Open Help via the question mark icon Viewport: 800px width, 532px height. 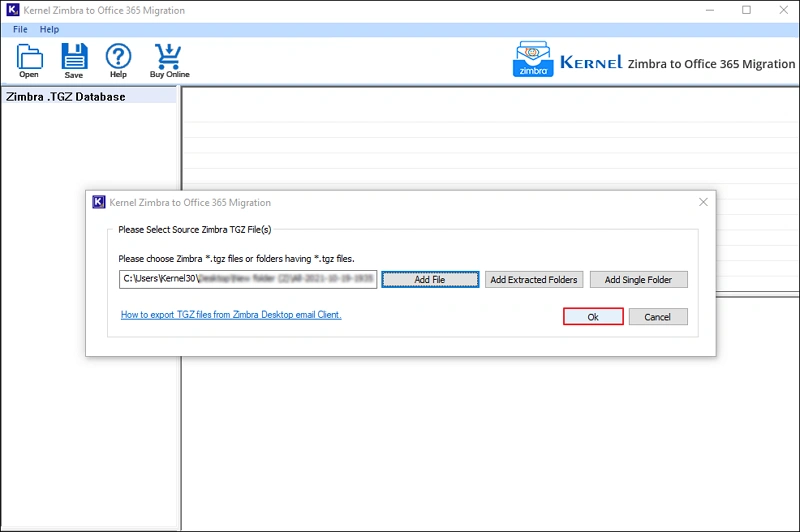pyautogui.click(x=118, y=61)
